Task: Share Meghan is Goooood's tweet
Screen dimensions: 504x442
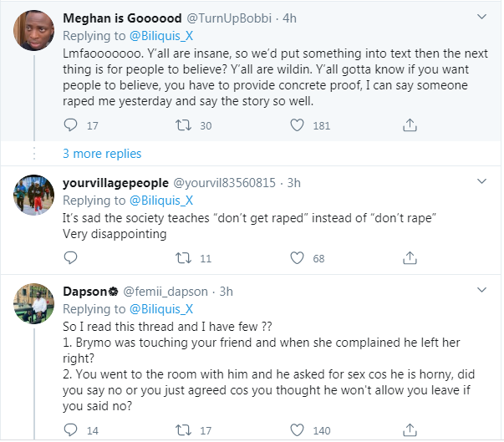Action: click(x=410, y=125)
